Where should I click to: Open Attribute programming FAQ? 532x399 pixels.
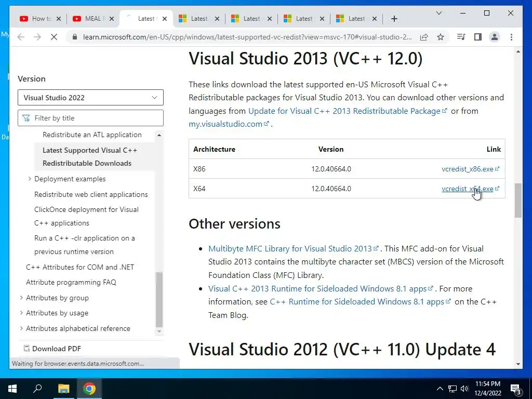coord(71,282)
